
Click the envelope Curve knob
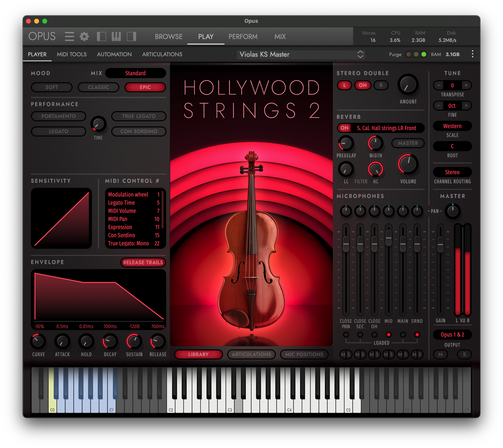click(x=38, y=341)
